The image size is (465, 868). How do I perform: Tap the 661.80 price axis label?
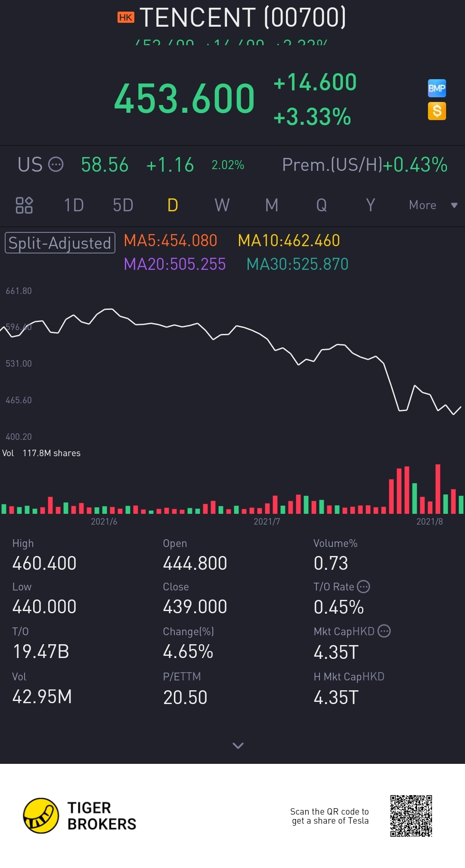click(19, 291)
